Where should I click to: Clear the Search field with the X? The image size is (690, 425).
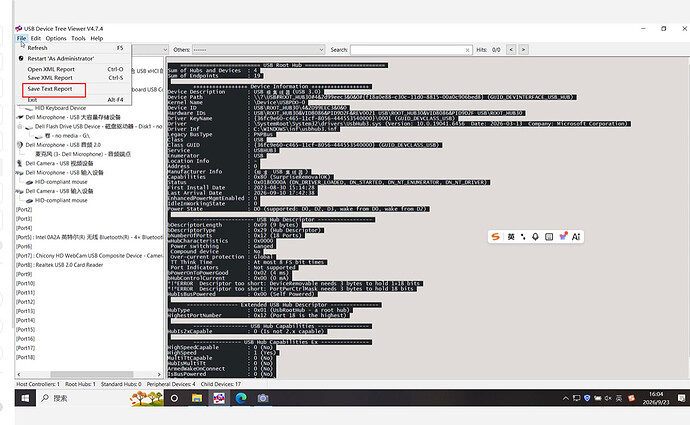pyautogui.click(x=467, y=50)
